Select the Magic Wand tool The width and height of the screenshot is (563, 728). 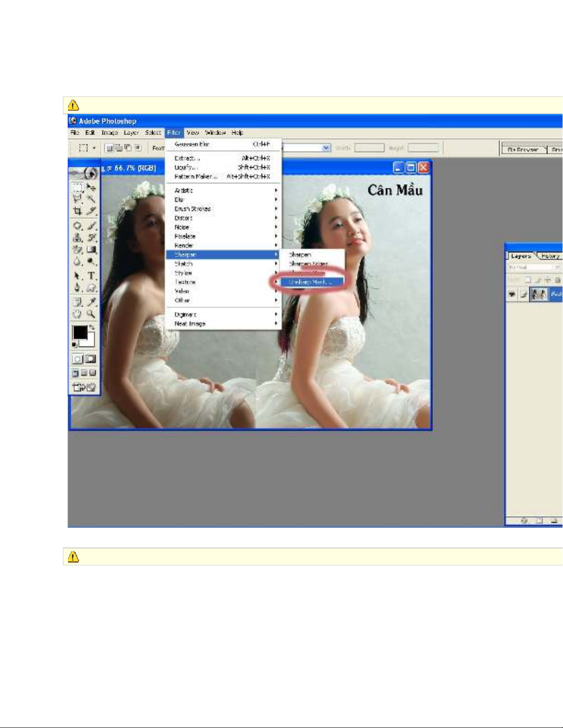click(x=92, y=199)
